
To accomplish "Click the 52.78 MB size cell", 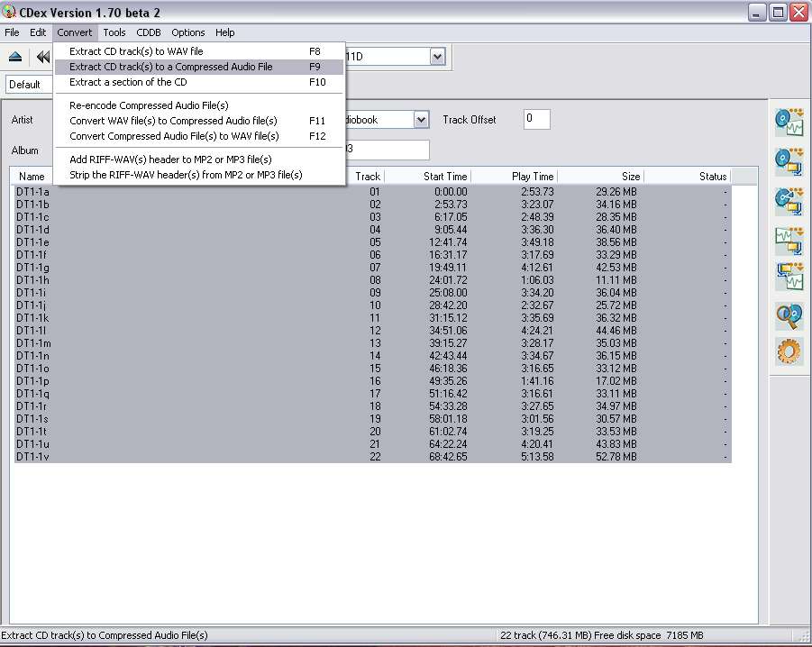I will [616, 457].
